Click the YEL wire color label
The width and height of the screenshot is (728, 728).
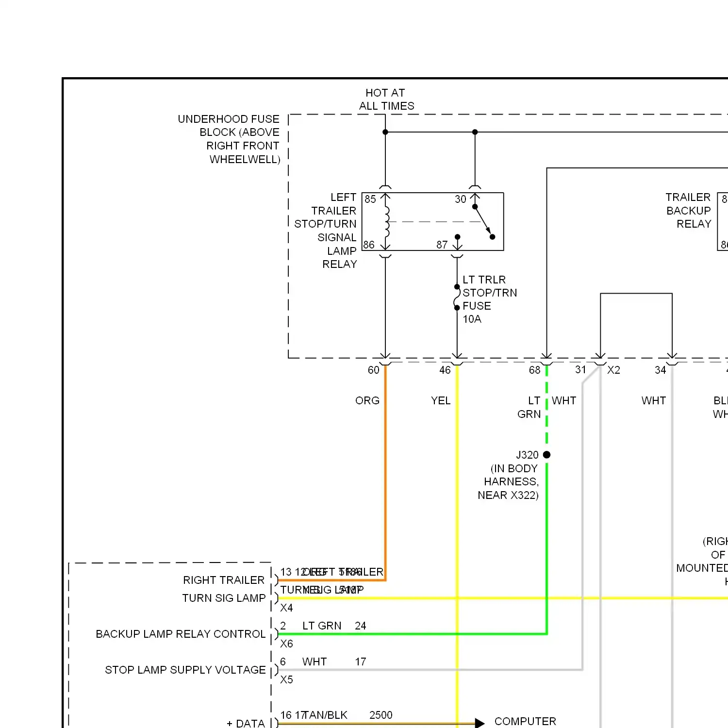(x=441, y=401)
